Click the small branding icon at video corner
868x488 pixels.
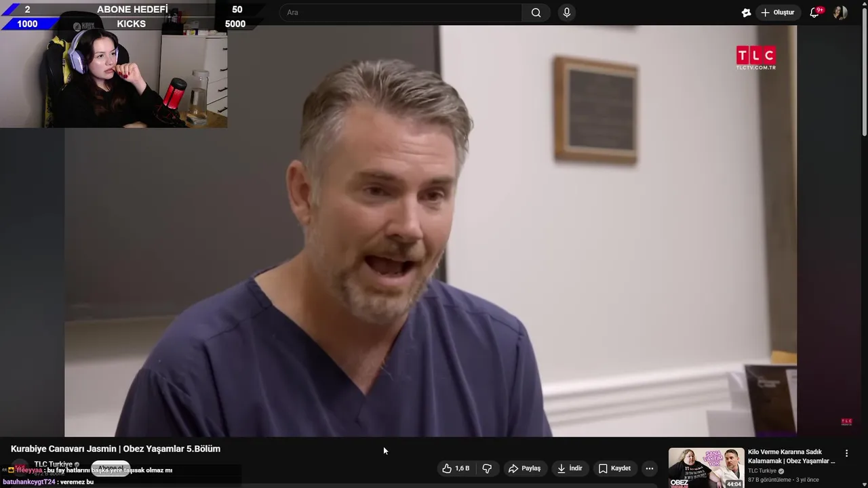tap(846, 422)
